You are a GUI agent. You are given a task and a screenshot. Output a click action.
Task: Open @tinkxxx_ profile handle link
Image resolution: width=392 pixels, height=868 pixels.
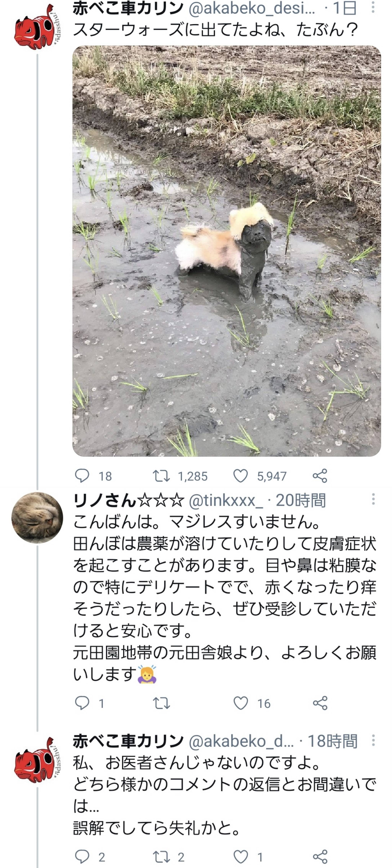[225, 501]
